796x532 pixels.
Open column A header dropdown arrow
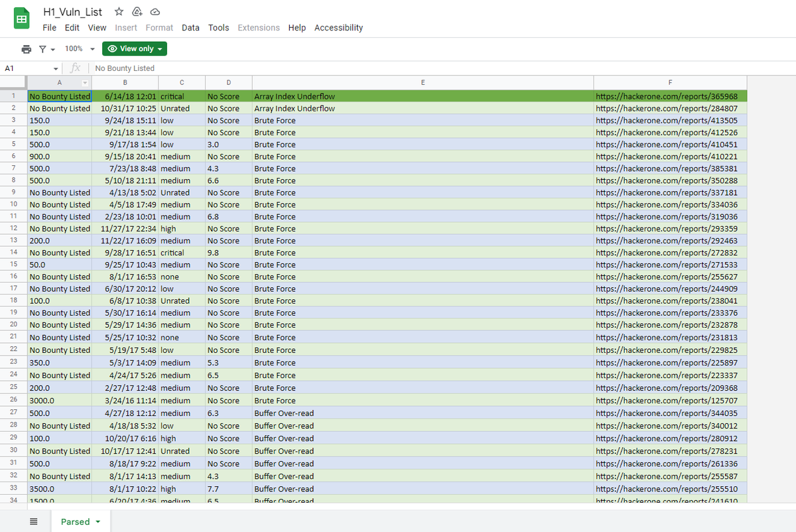tap(84, 82)
